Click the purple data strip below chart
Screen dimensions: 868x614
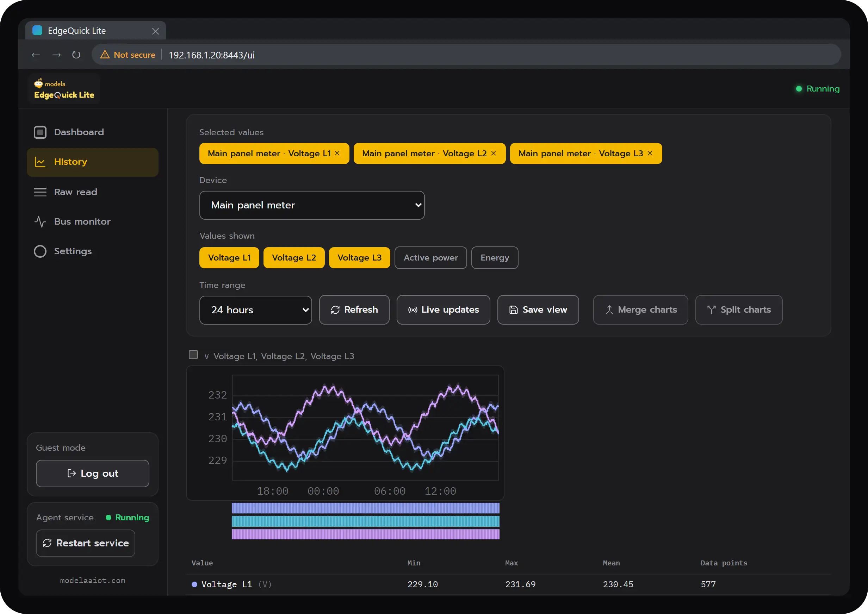[x=365, y=534]
